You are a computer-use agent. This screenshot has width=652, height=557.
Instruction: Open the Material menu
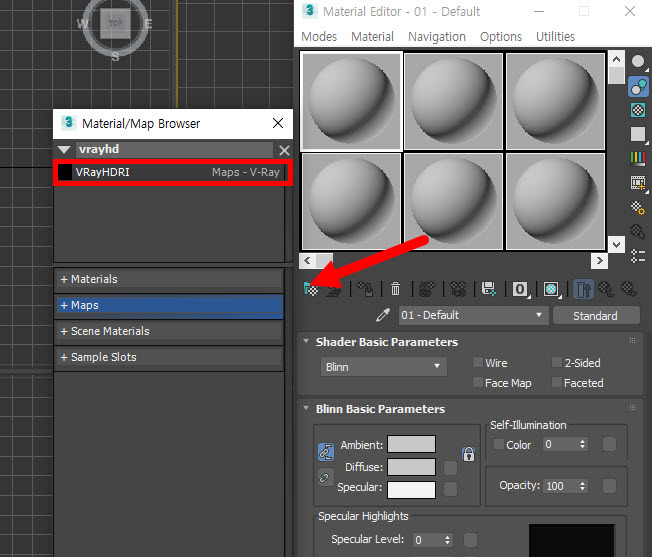click(372, 37)
